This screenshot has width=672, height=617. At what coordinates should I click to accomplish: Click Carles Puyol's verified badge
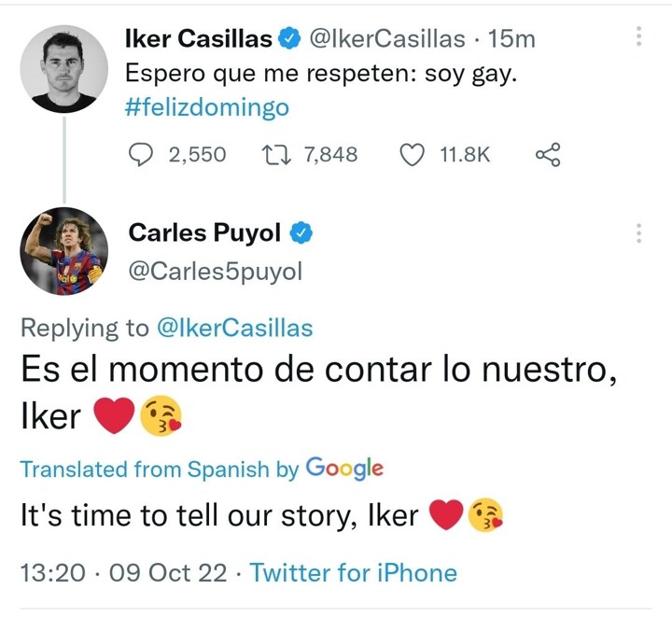click(x=302, y=232)
